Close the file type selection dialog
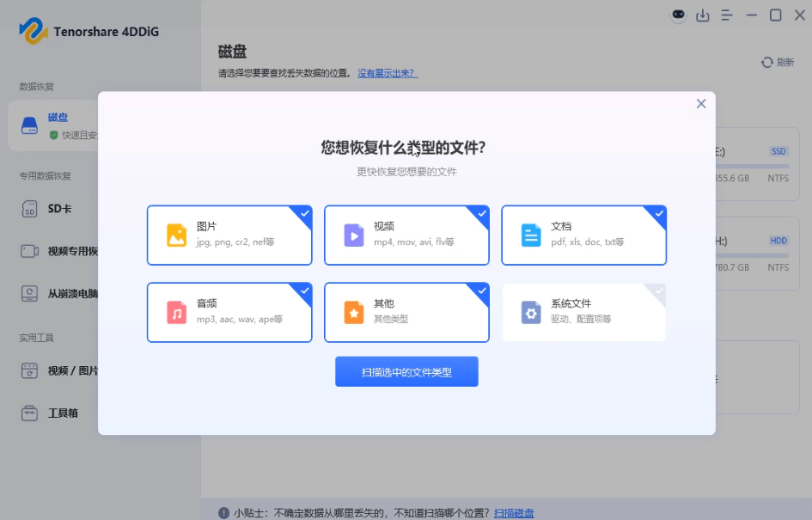Image resolution: width=812 pixels, height=520 pixels. click(x=700, y=103)
